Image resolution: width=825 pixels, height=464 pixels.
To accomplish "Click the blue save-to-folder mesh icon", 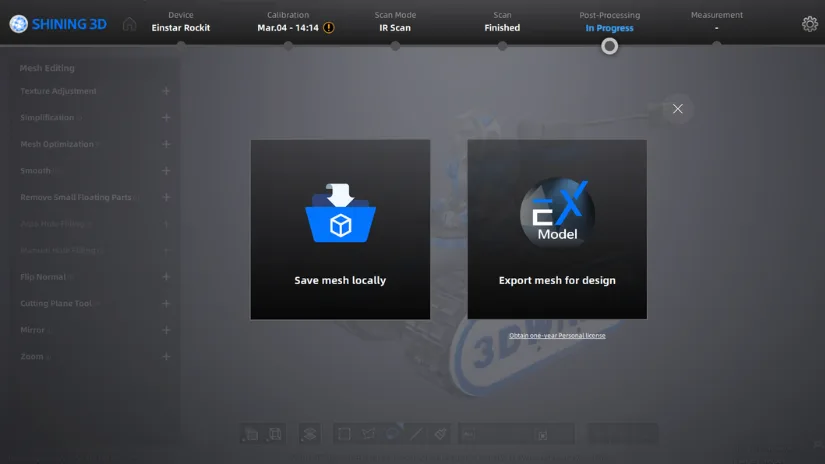I will coord(340,213).
